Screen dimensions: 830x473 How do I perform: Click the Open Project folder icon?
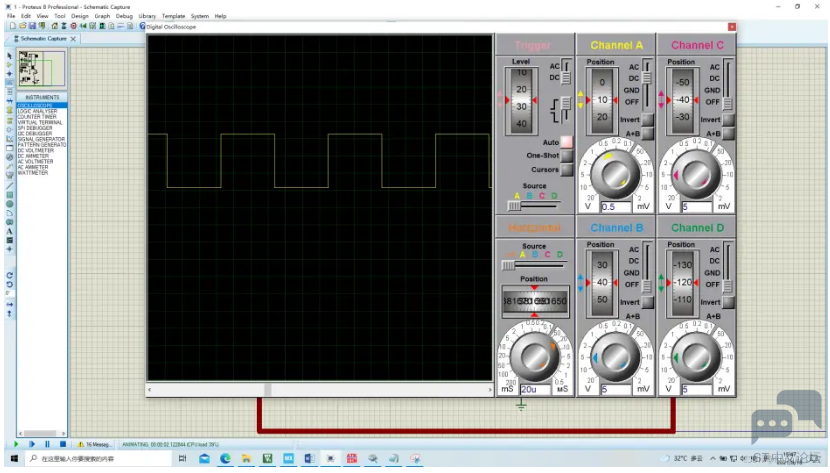23,26
